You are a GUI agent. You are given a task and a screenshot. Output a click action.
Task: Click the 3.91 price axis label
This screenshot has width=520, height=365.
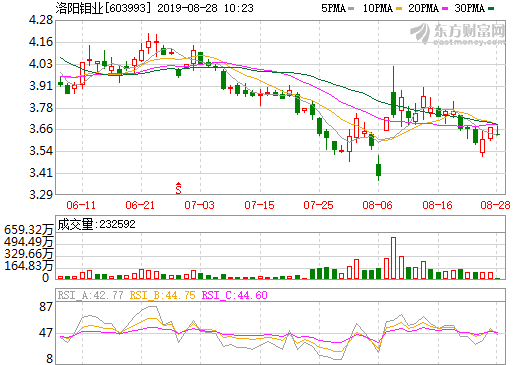(41, 86)
